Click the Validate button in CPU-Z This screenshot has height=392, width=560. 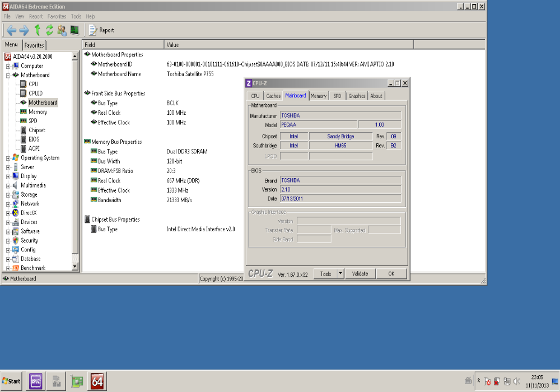click(360, 274)
